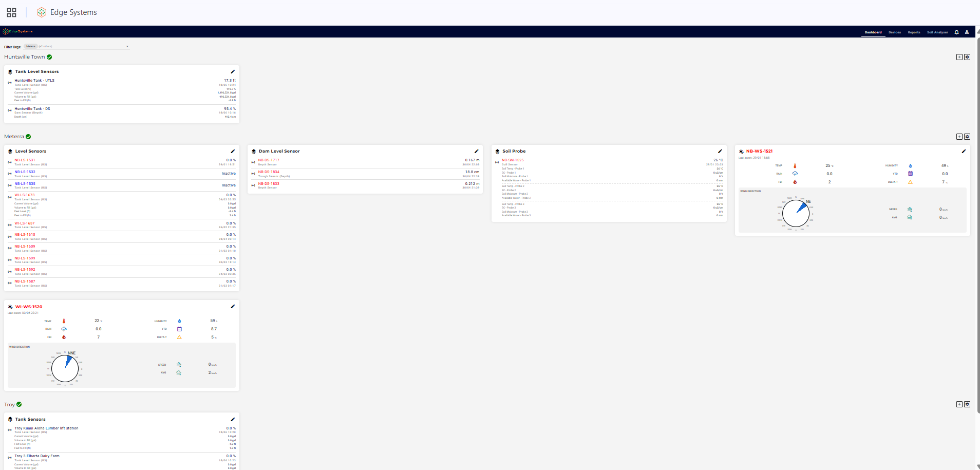
Task: Click the EdgeSystems logo in the navy bar
Action: 18,31
